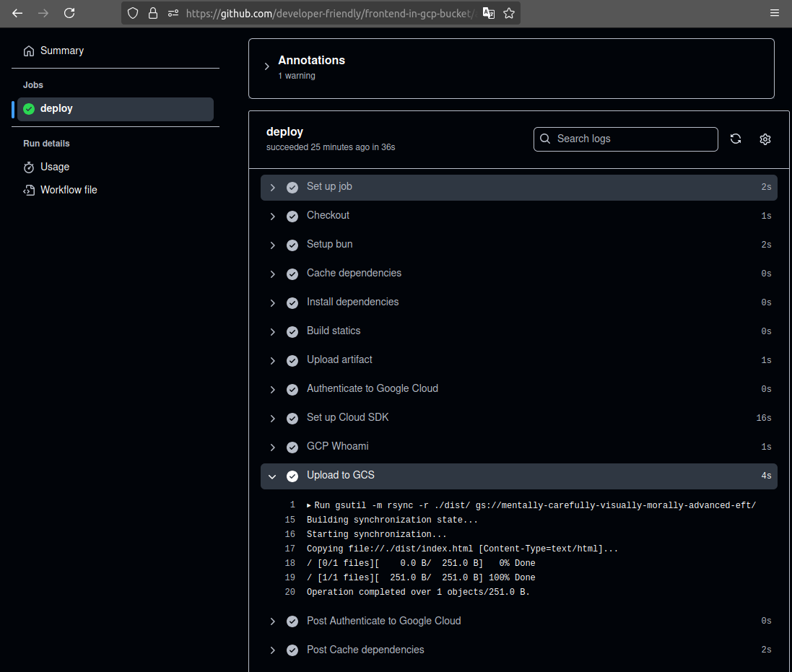Open the log settings gear icon
Viewport: 792px width, 672px height.
point(765,139)
